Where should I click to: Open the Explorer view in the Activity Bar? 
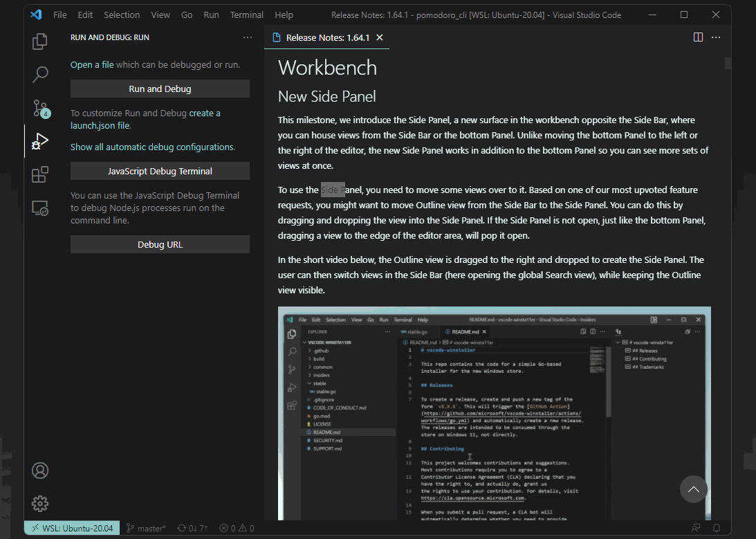coord(39,41)
